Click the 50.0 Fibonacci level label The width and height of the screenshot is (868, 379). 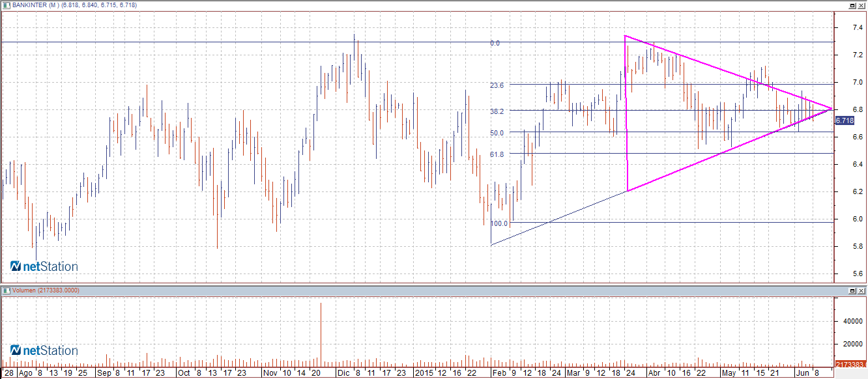coord(498,133)
